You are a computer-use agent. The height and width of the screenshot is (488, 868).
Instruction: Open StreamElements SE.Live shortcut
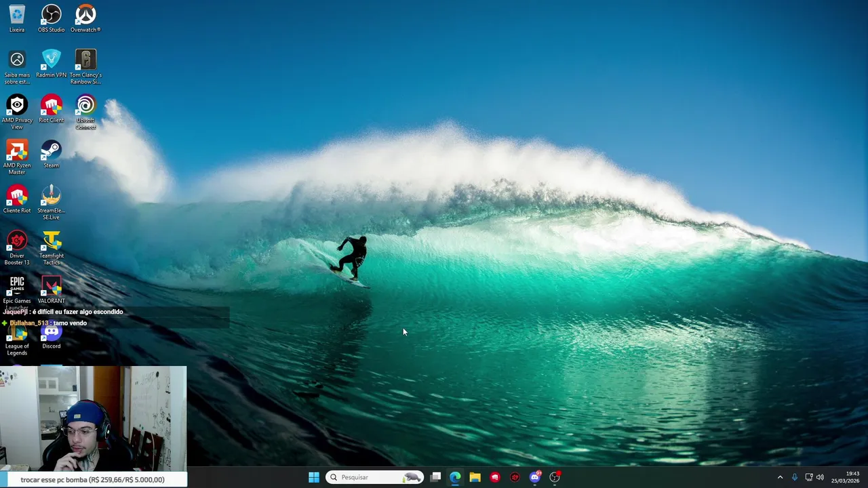click(51, 203)
